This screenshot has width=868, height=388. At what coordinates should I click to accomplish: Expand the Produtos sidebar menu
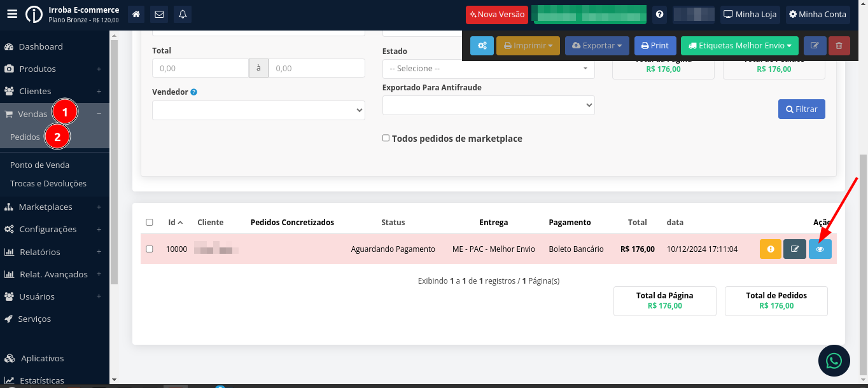tap(55, 69)
